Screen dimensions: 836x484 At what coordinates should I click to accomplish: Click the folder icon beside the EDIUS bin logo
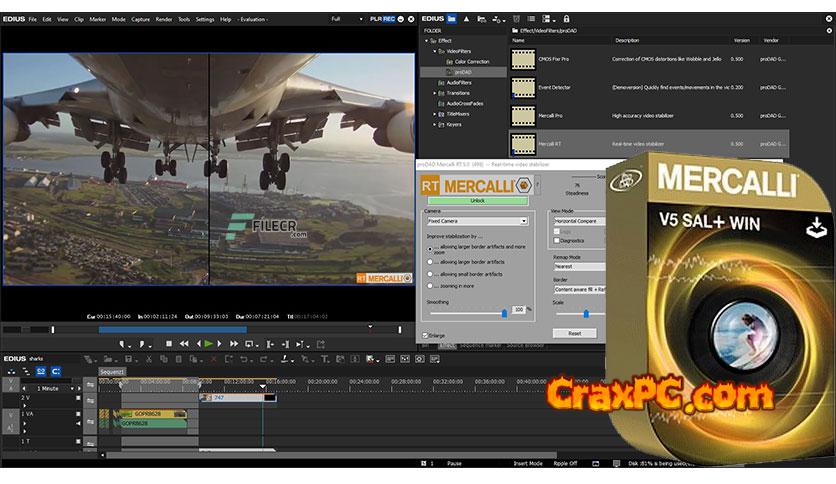[x=451, y=17]
